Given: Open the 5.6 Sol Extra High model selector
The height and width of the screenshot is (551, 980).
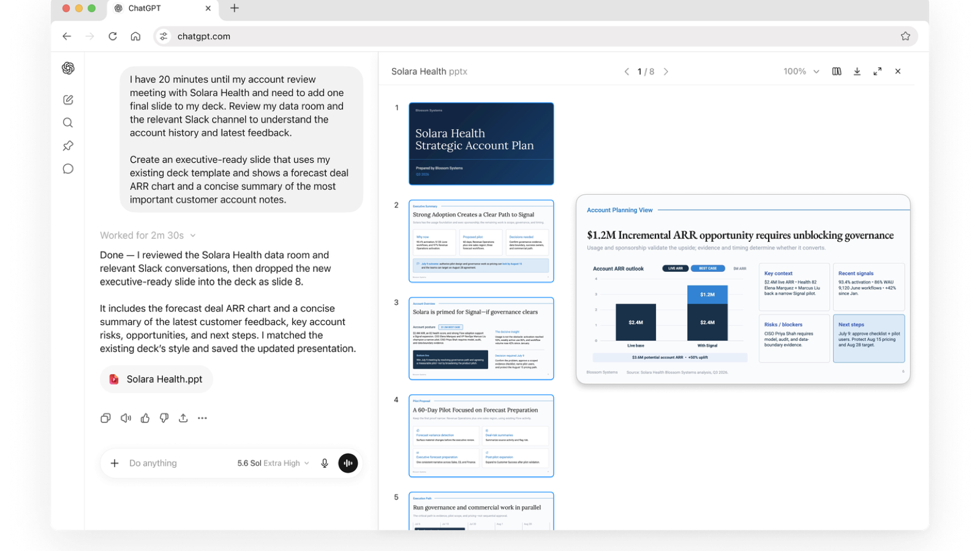Looking at the screenshot, I should (x=273, y=463).
